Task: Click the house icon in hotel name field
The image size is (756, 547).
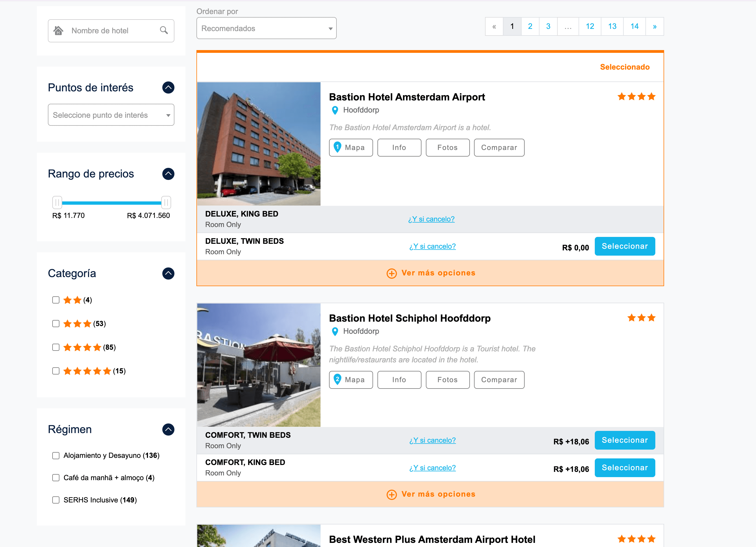Action: point(58,30)
